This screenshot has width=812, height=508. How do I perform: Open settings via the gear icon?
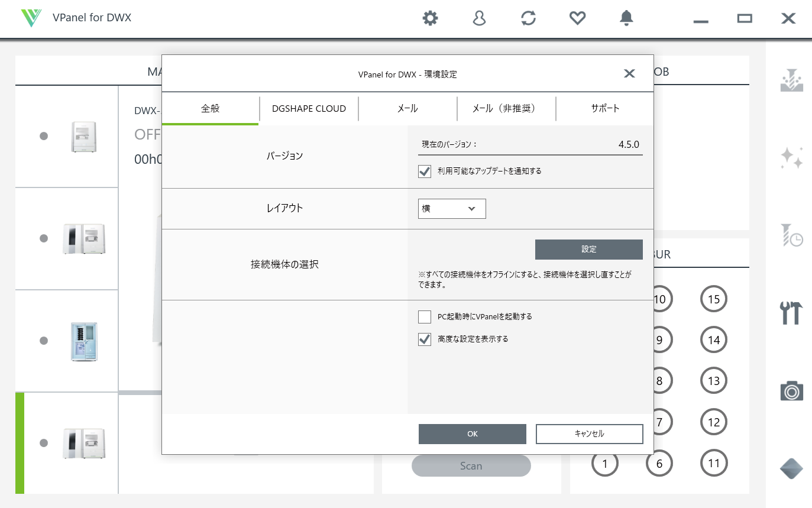(x=430, y=18)
